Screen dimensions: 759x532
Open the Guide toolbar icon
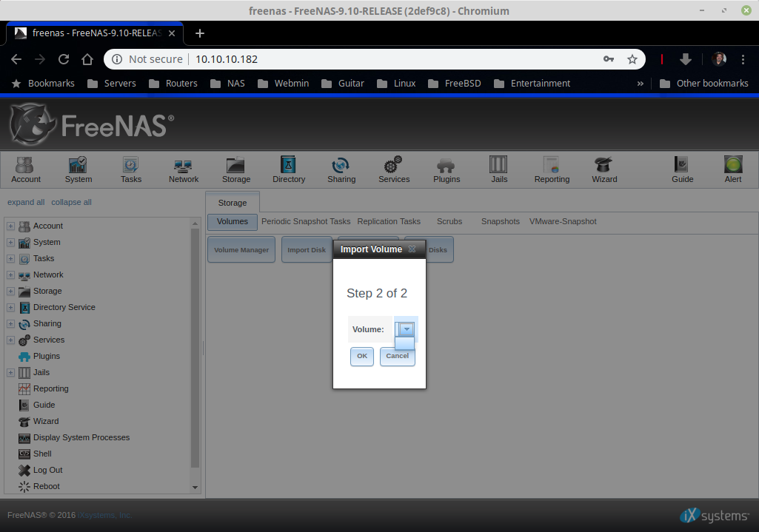(x=682, y=169)
